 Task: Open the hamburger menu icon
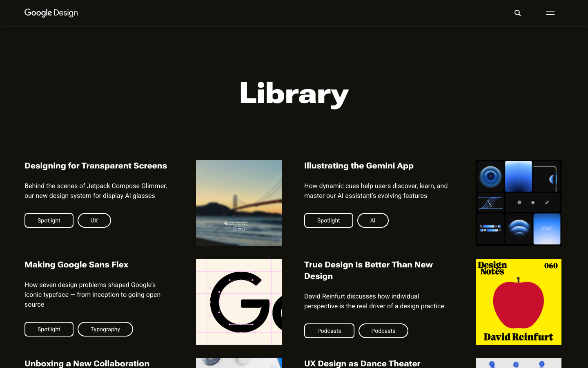(x=550, y=13)
